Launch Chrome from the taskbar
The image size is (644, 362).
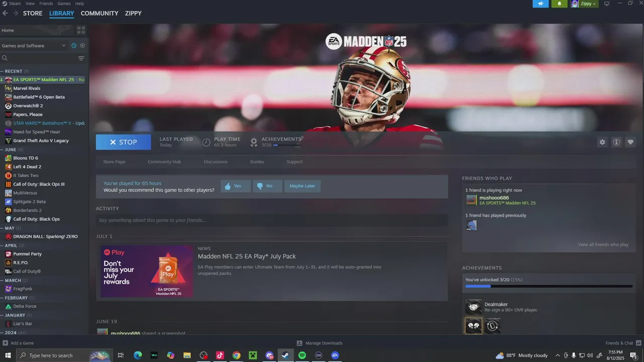pyautogui.click(x=236, y=355)
